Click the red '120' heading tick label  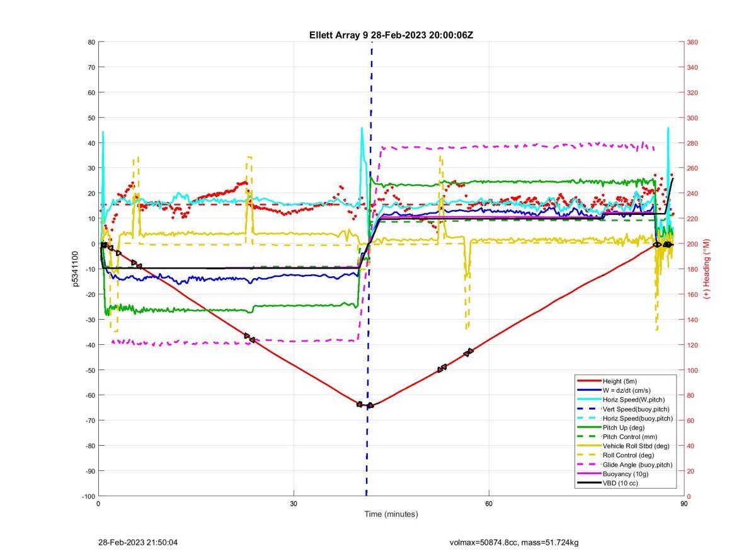click(x=692, y=345)
